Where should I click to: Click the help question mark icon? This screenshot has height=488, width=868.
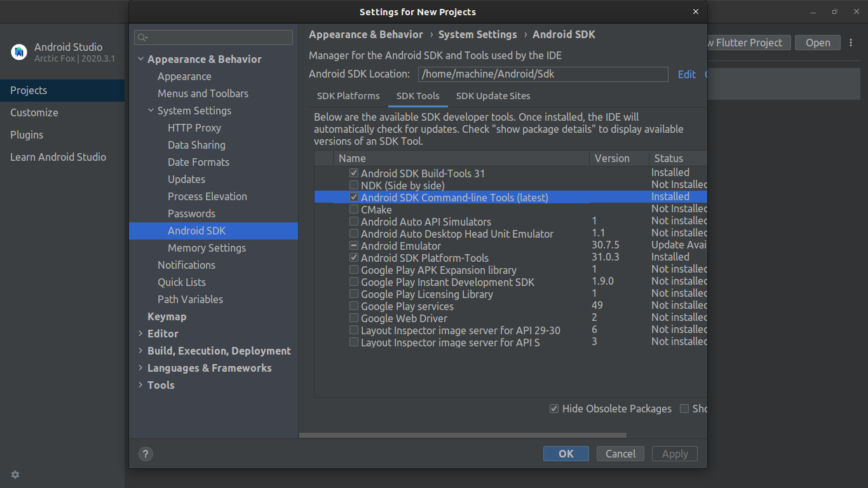pos(146,454)
